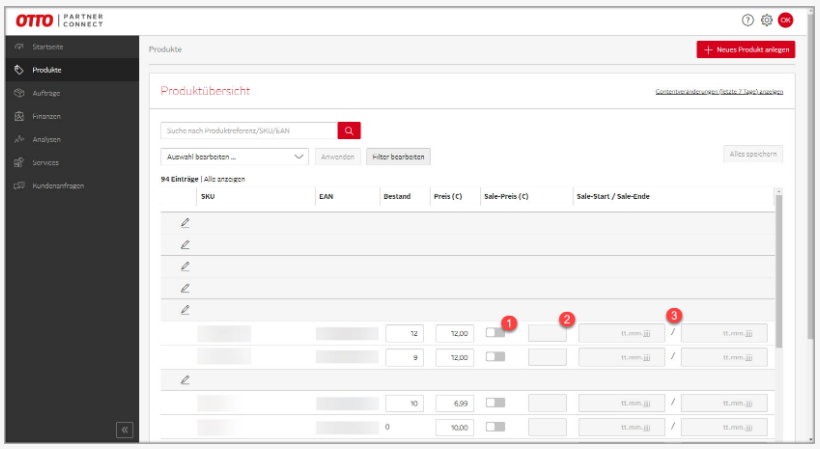Click first product row pencil edit icon
This screenshot has height=449, width=820.
[x=185, y=223]
